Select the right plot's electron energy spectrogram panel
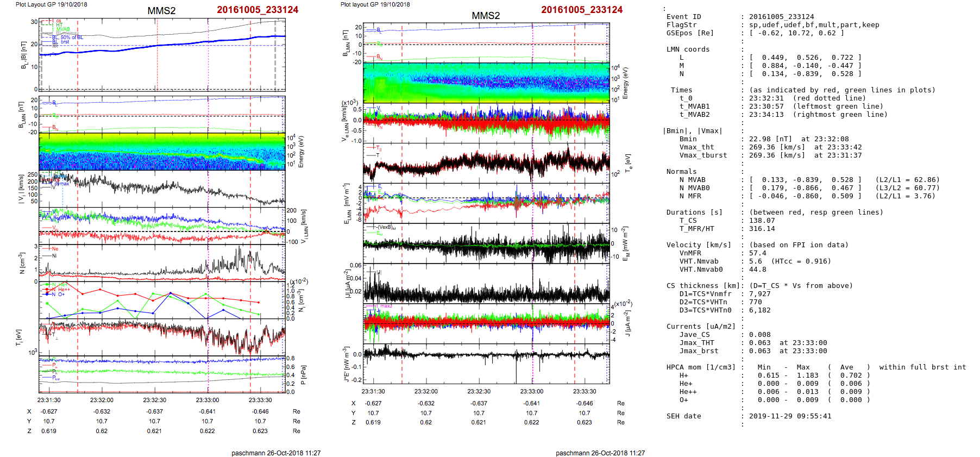The image size is (980, 457). click(486, 83)
